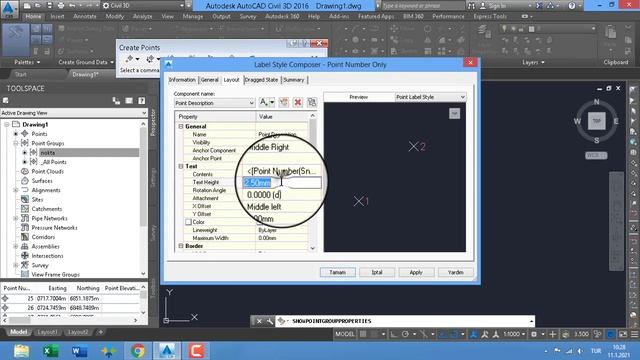This screenshot has width=640, height=360.
Task: Open the component draw order icon
Action: (x=312, y=102)
